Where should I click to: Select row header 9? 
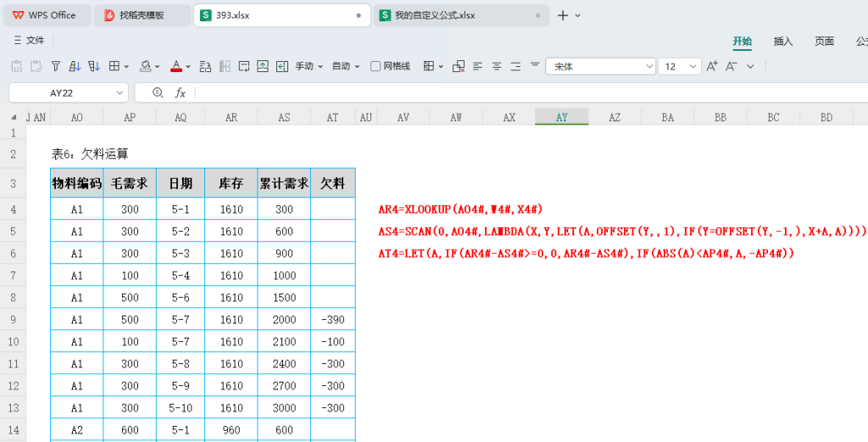(14, 320)
